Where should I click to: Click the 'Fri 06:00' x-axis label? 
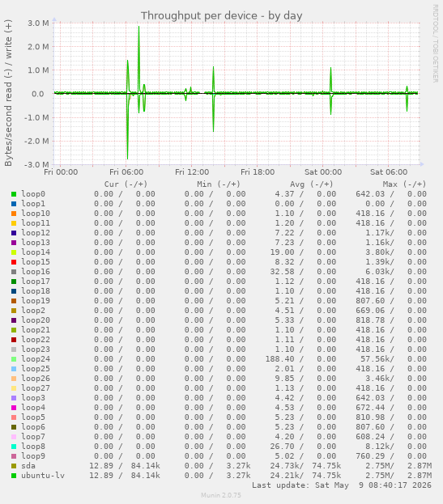click(126, 172)
